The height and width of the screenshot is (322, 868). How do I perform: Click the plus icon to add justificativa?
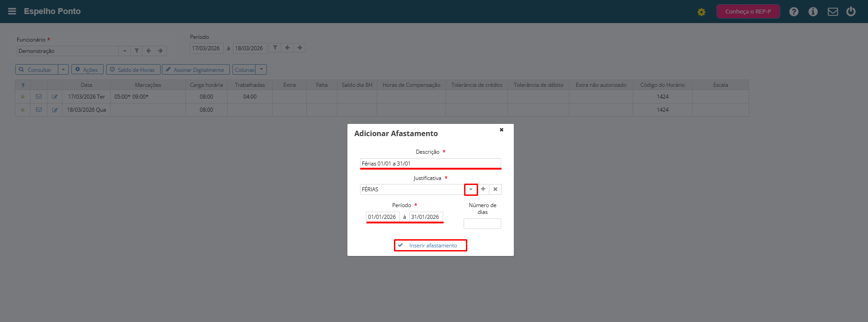pos(483,189)
